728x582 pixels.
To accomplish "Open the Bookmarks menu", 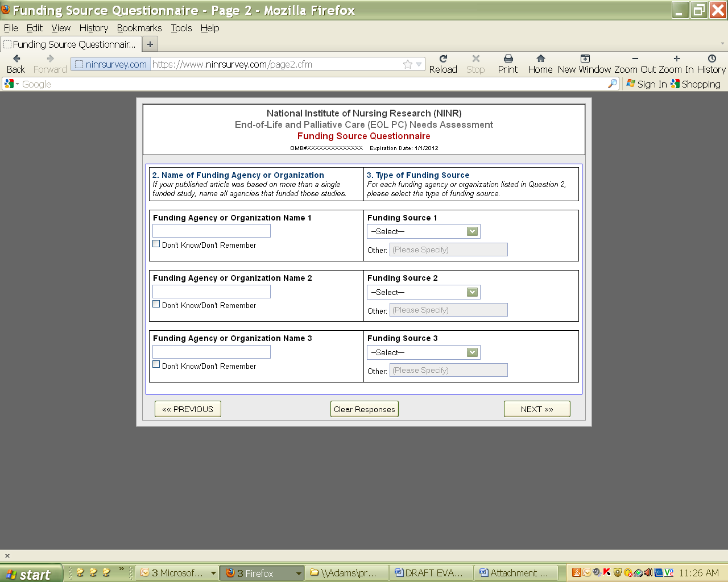I will [x=139, y=28].
